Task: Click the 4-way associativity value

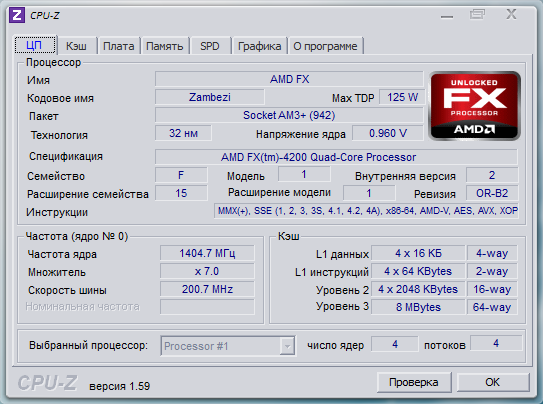Action: click(x=492, y=253)
